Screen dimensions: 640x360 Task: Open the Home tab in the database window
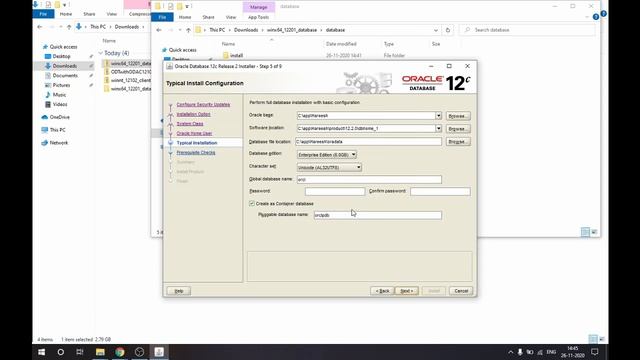point(185,17)
